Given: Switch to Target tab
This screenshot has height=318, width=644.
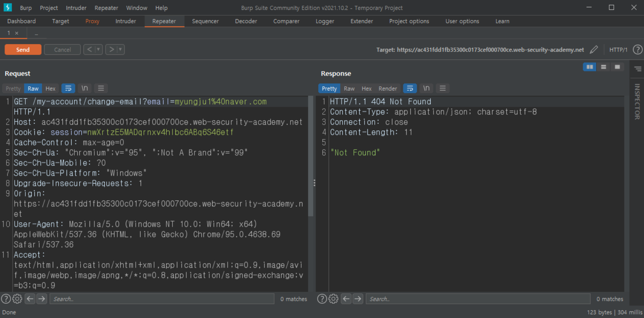Looking at the screenshot, I should 60,21.
